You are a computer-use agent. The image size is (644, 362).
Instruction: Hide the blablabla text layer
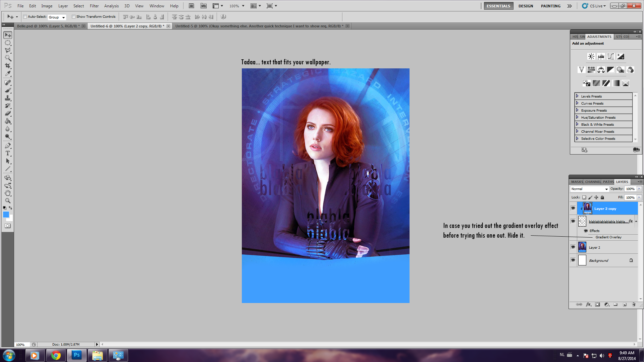click(573, 221)
